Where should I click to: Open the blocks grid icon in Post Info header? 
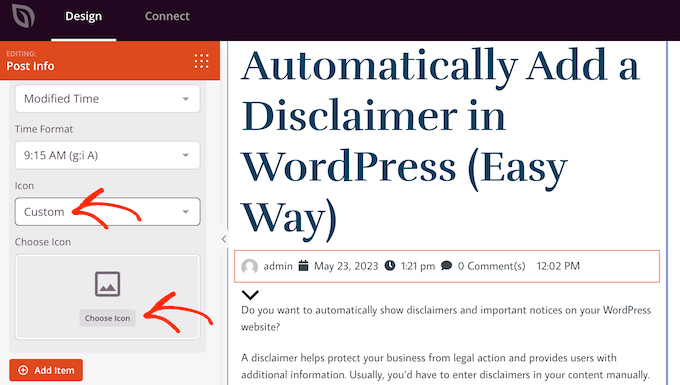coord(201,61)
